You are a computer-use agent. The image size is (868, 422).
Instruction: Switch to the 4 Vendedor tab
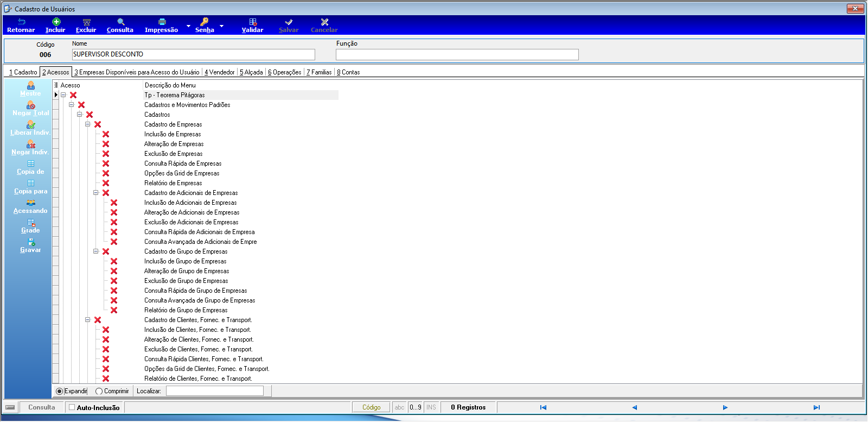tap(220, 72)
